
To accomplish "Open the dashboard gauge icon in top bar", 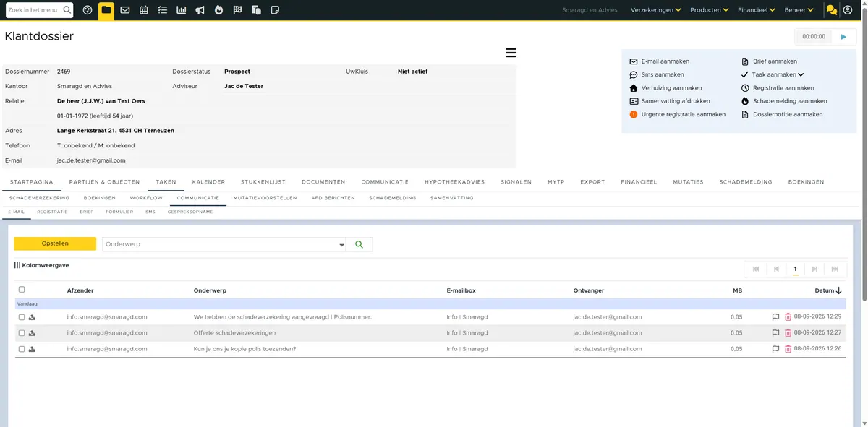I will [88, 10].
